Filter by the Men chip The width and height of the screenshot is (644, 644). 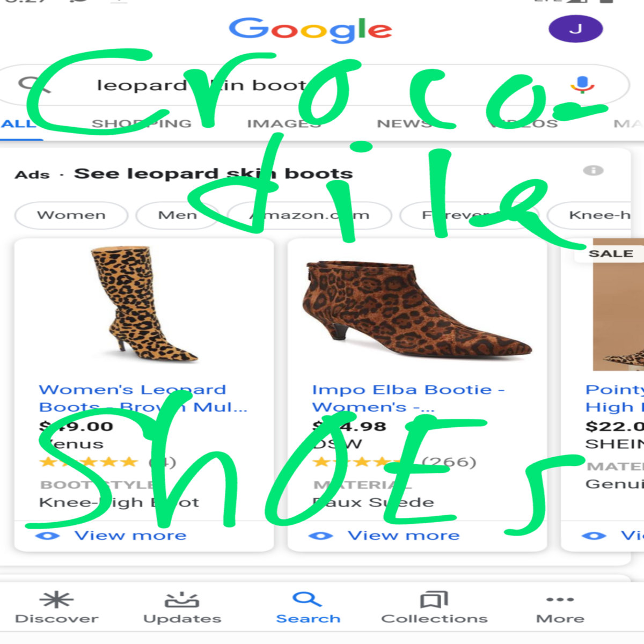click(x=178, y=215)
